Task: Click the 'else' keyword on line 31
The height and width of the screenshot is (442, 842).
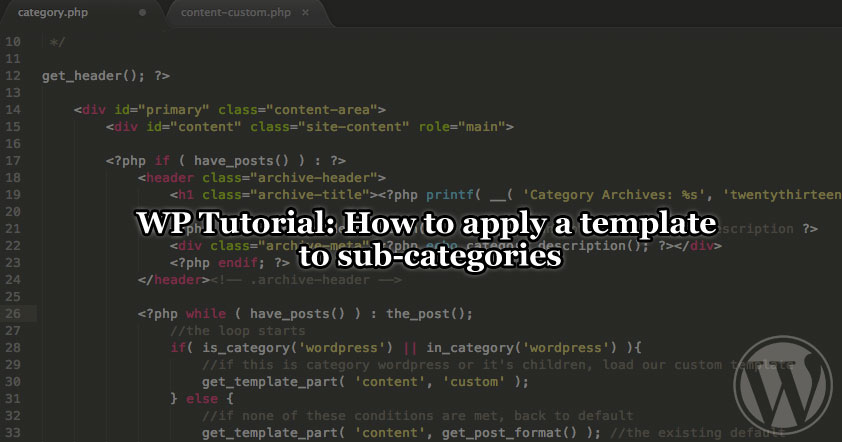Action: [202, 399]
